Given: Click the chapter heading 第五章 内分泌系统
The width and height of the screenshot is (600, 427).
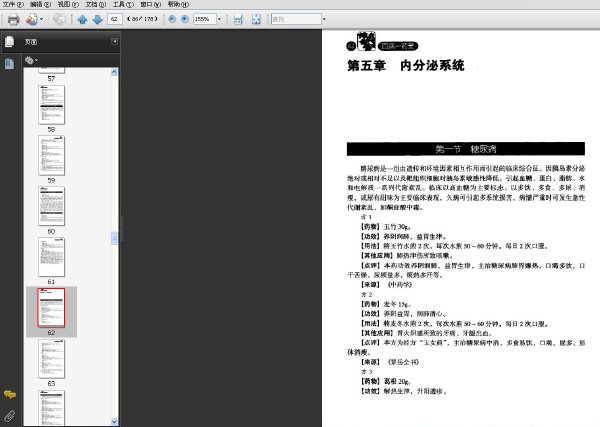Looking at the screenshot, I should [406, 65].
